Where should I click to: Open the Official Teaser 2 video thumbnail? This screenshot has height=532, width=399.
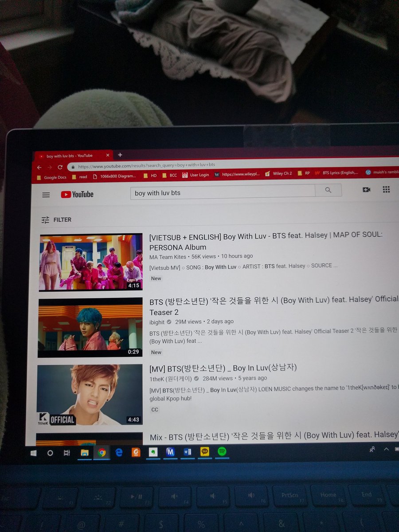90,328
